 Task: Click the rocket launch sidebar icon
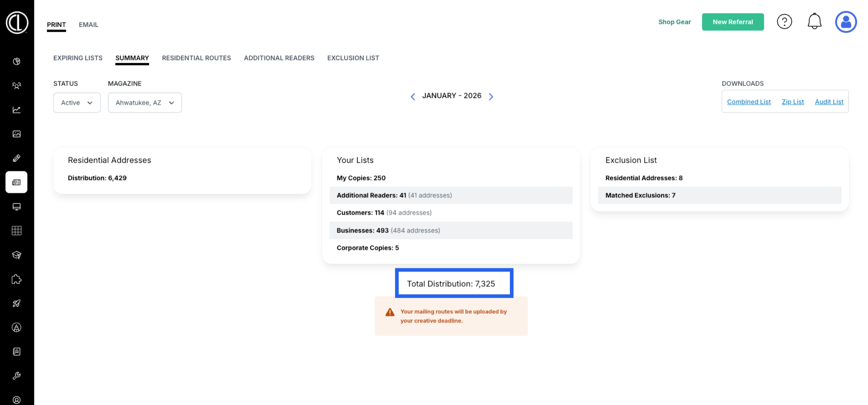[x=17, y=303]
